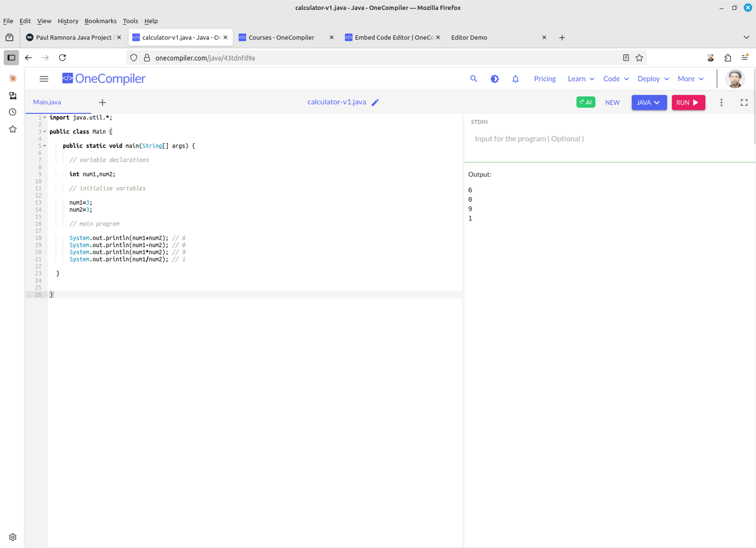Open the notifications bell
The height and width of the screenshot is (548, 756).
click(x=515, y=79)
